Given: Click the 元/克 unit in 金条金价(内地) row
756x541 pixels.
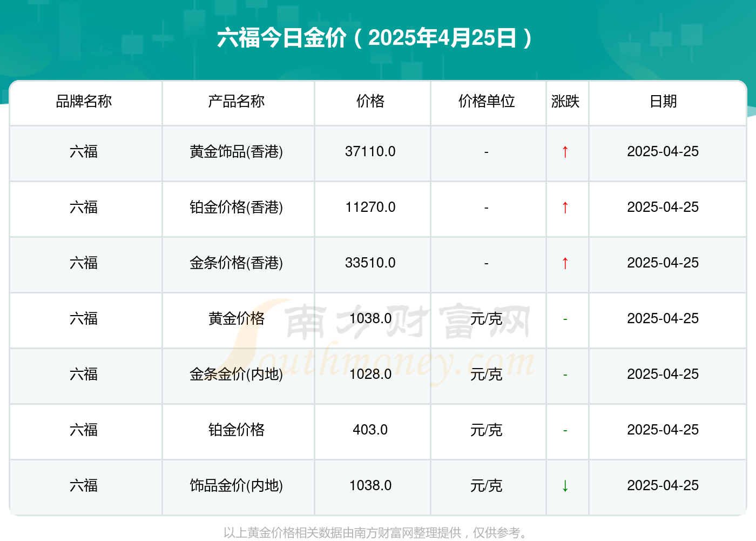Looking at the screenshot, I should point(487,374).
